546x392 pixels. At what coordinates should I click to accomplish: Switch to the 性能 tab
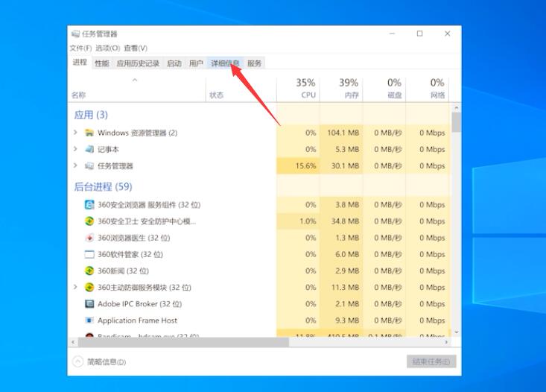point(102,63)
